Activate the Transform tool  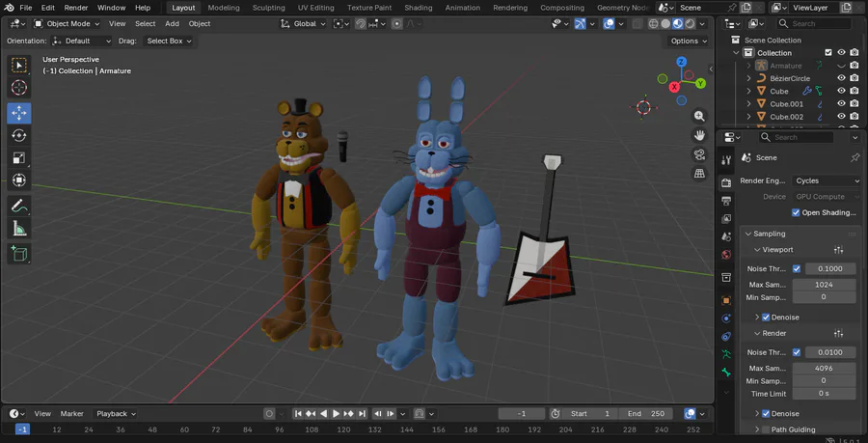pyautogui.click(x=19, y=180)
